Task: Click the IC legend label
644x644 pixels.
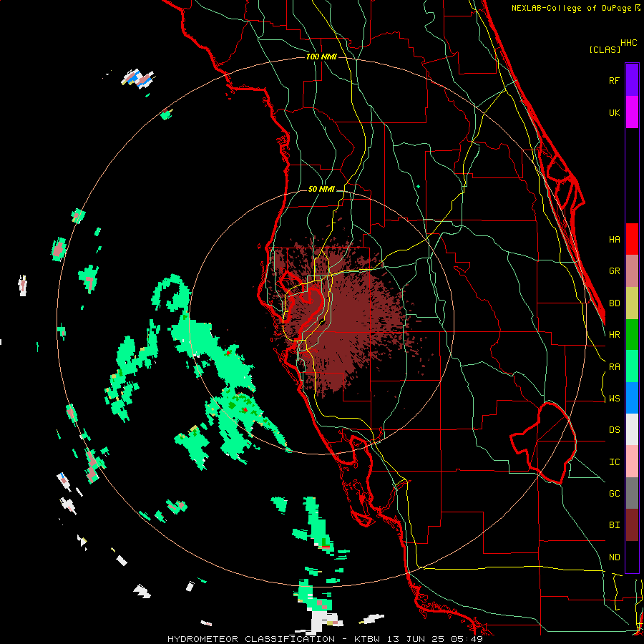Action: [x=614, y=462]
